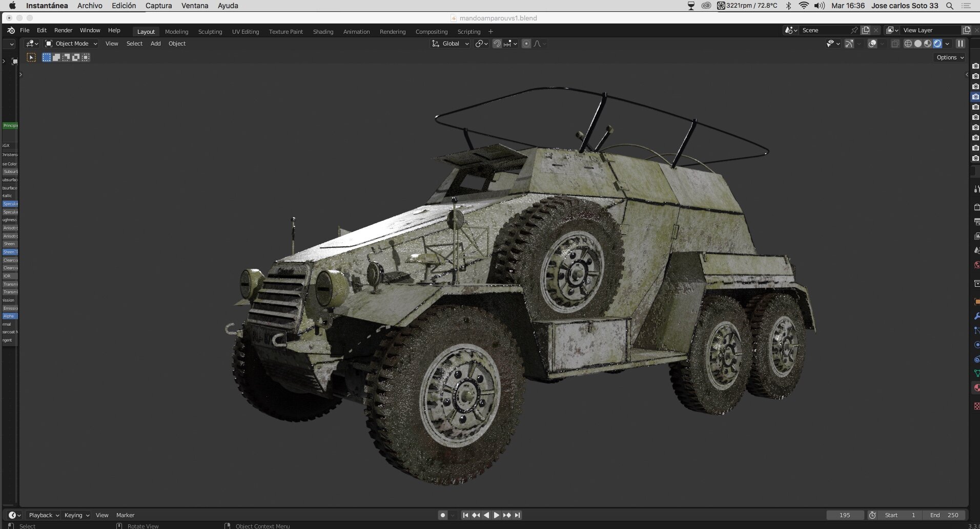This screenshot has width=980, height=529.
Task: Adjust the Start frame value
Action: pos(901,515)
